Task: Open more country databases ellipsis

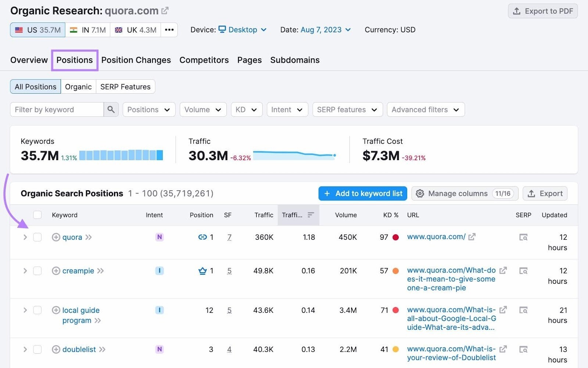Action: point(169,30)
